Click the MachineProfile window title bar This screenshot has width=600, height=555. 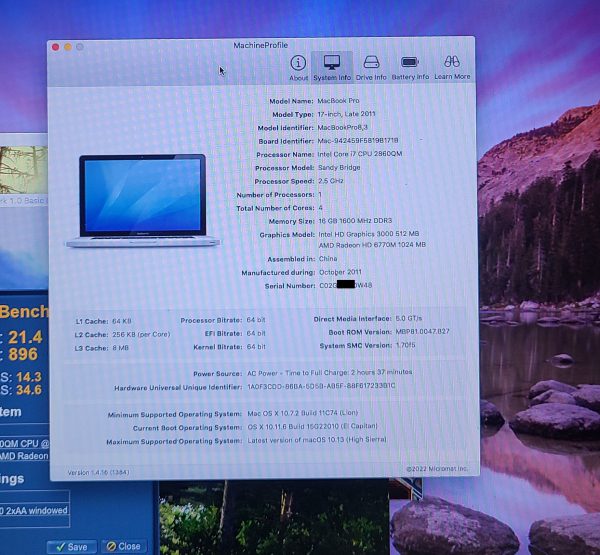pos(260,46)
